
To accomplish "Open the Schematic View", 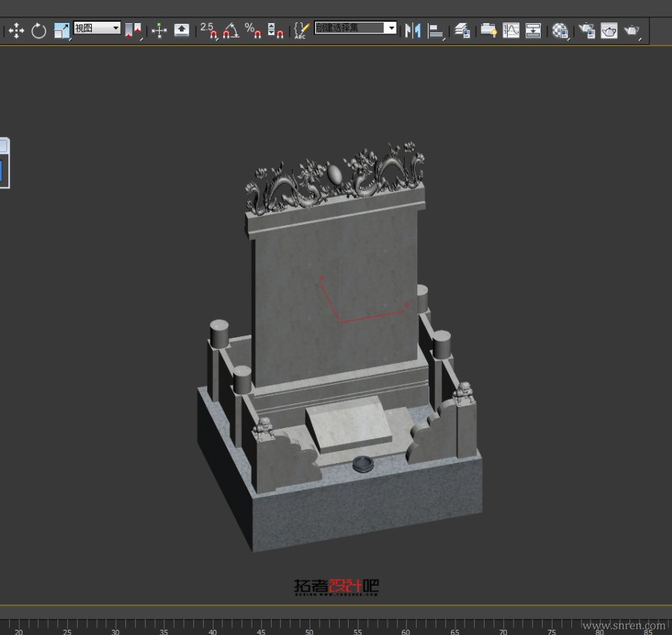I will point(533,31).
